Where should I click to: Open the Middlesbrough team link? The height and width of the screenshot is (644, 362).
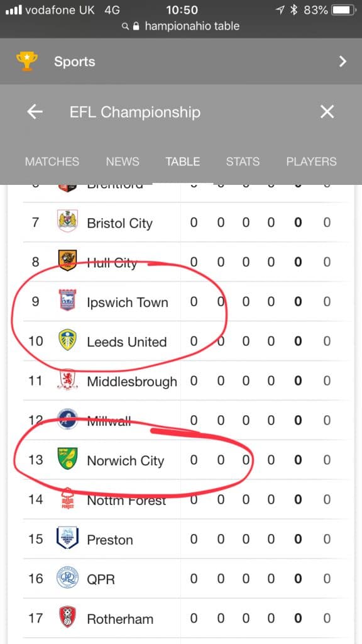point(132,382)
